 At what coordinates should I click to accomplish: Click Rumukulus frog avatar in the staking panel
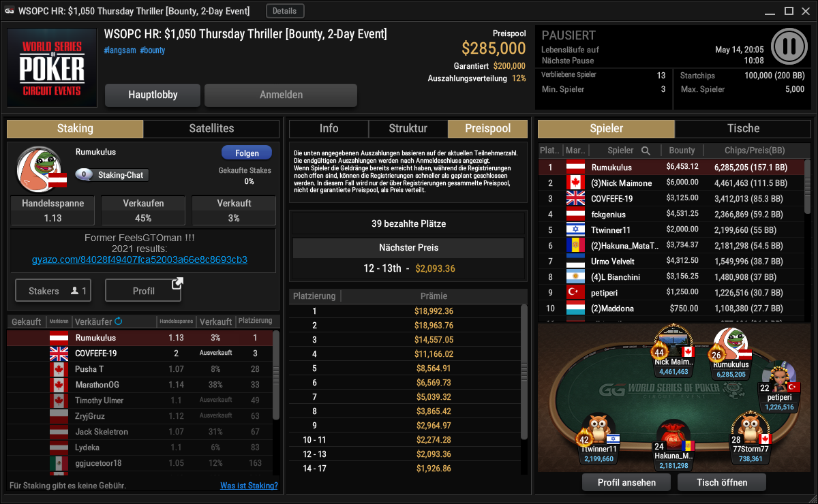pyautogui.click(x=35, y=168)
